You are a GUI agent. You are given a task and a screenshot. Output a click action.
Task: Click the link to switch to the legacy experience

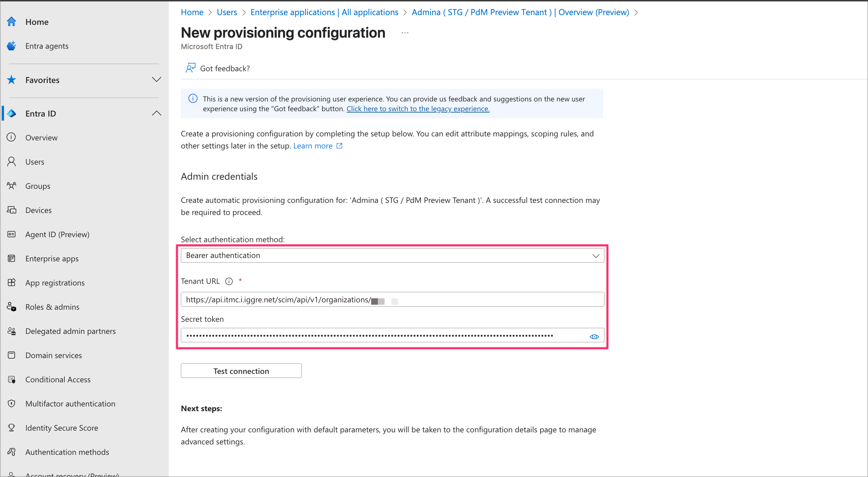(418, 109)
